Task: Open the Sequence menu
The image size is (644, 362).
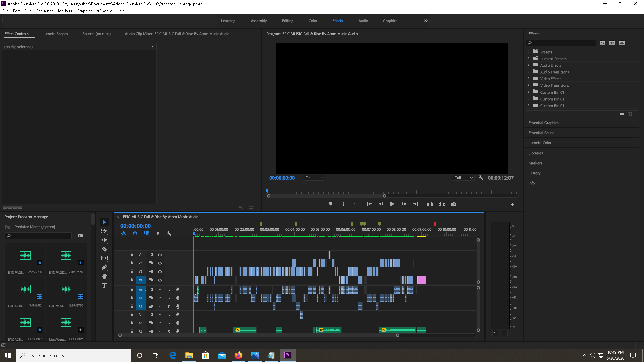Action: coord(45,11)
